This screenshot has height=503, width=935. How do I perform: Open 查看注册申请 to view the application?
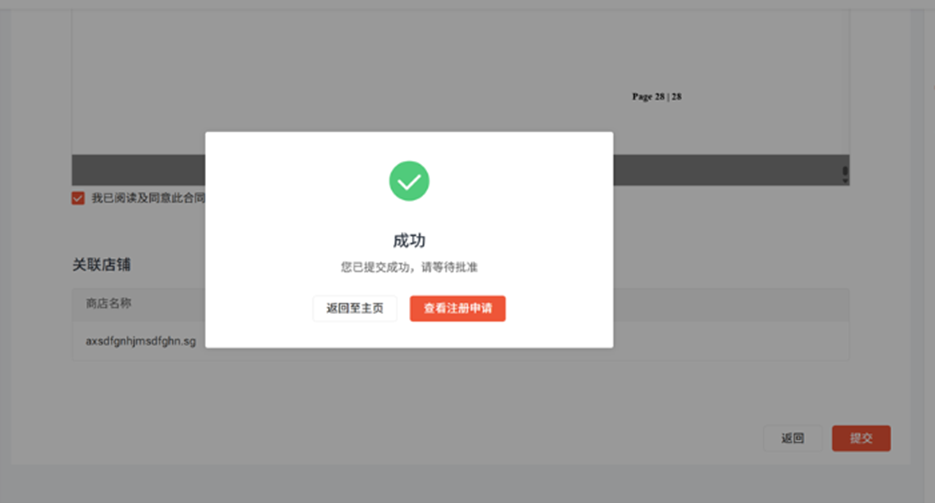[457, 308]
